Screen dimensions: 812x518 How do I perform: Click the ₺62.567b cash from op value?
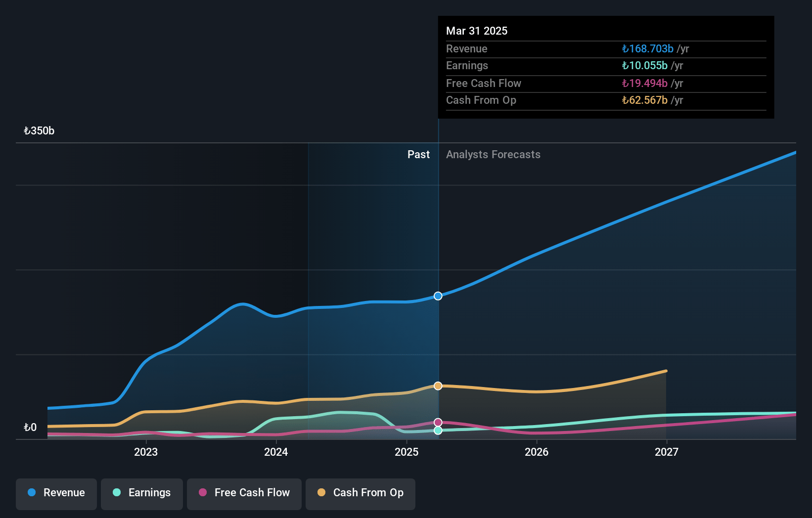point(644,100)
